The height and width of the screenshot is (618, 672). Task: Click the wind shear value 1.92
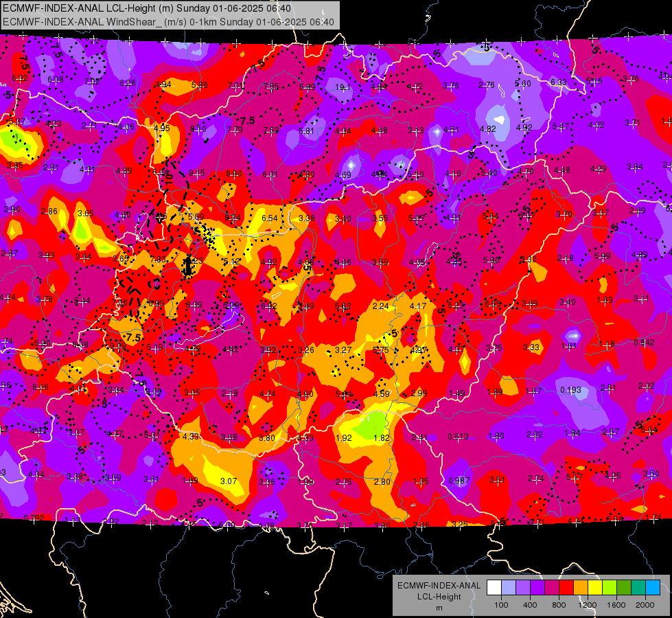coord(344,438)
